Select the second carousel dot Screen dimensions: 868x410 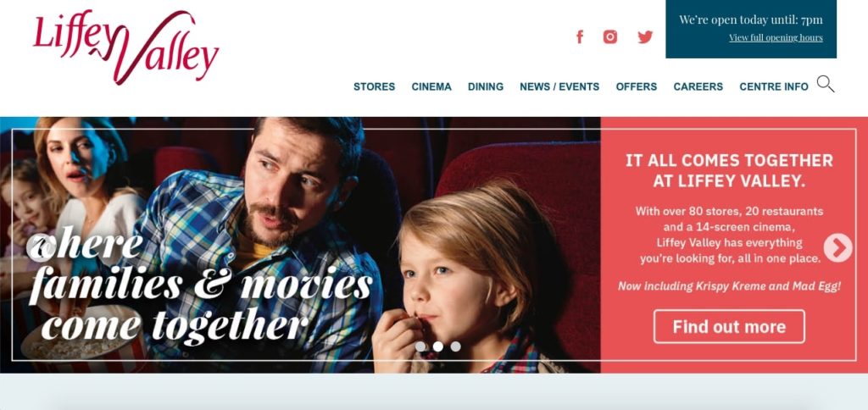[x=438, y=346]
